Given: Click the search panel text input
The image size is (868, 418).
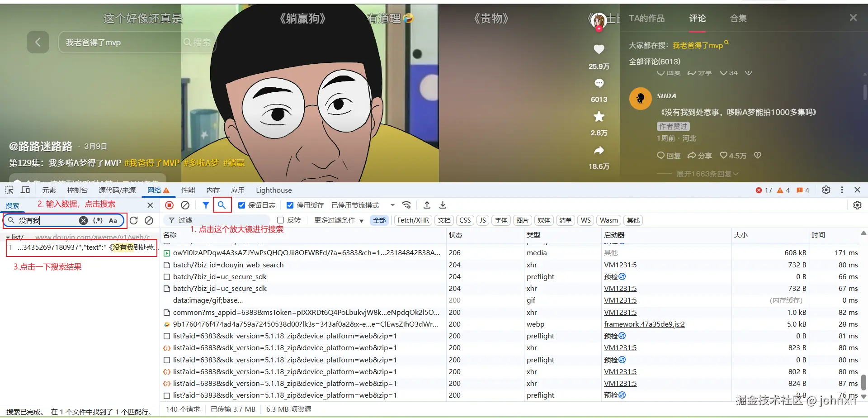Looking at the screenshot, I should 47,220.
